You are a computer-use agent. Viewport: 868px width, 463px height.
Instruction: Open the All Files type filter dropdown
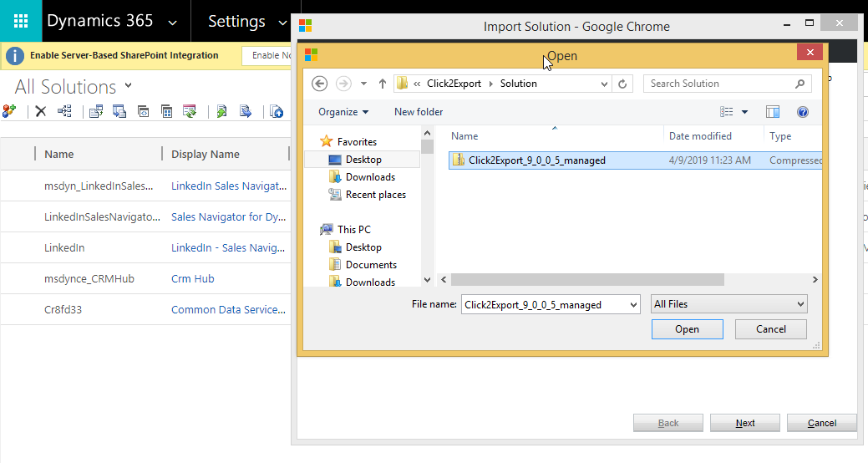tap(729, 304)
